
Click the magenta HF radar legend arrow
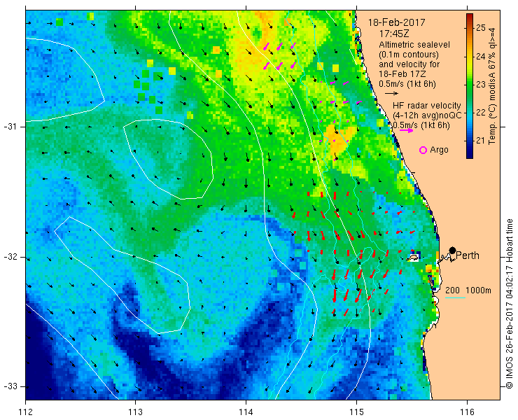point(406,130)
